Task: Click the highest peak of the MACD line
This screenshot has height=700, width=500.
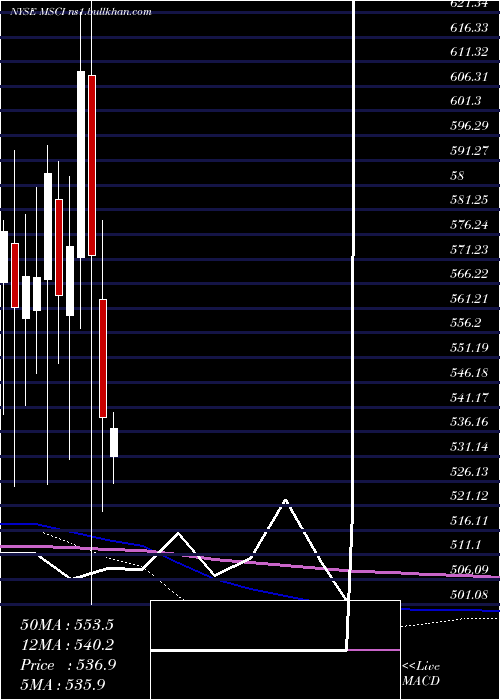Action: 285,501
